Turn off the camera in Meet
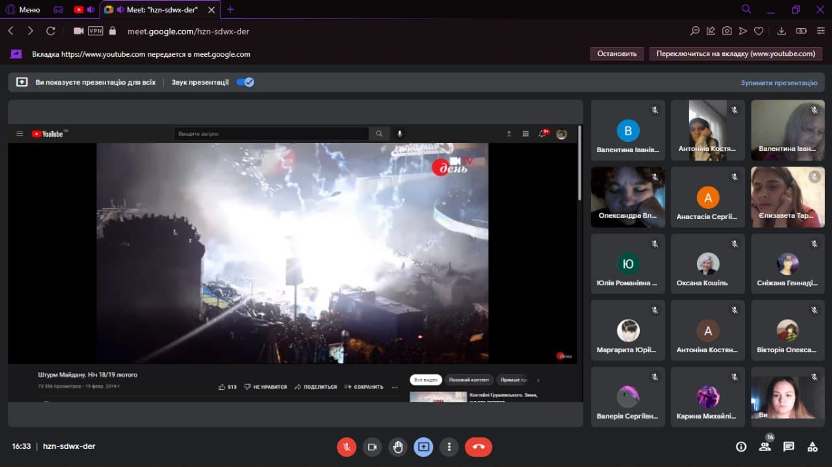Image resolution: width=832 pixels, height=467 pixels. (373, 447)
